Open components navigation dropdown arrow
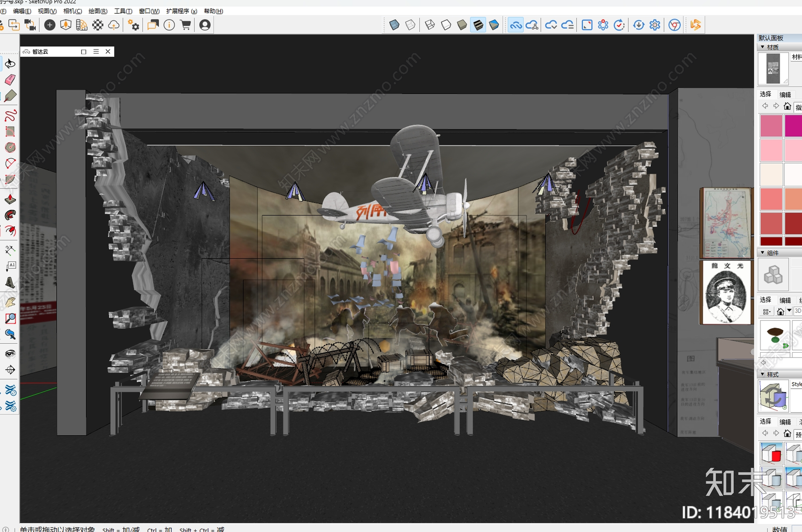The image size is (802, 532). click(x=789, y=311)
